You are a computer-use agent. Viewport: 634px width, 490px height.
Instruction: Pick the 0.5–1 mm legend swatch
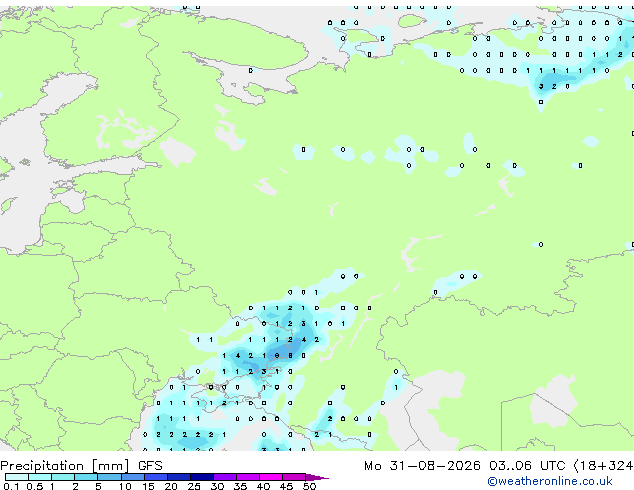point(40,477)
